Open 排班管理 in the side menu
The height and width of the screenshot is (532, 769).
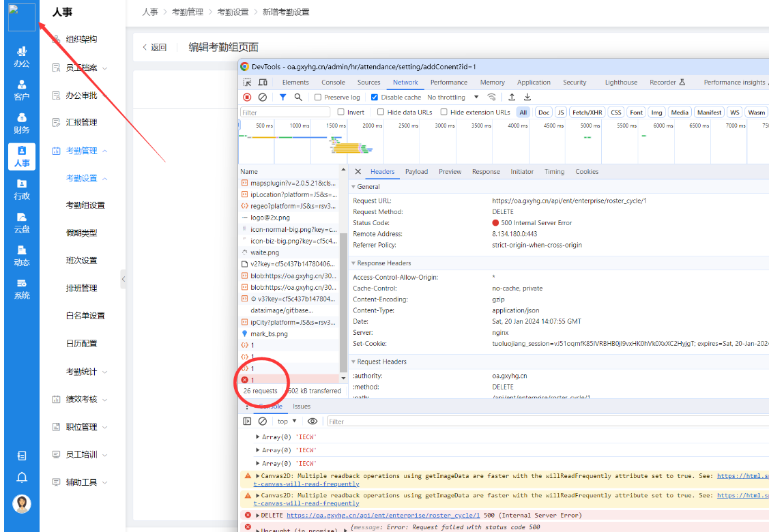point(81,289)
